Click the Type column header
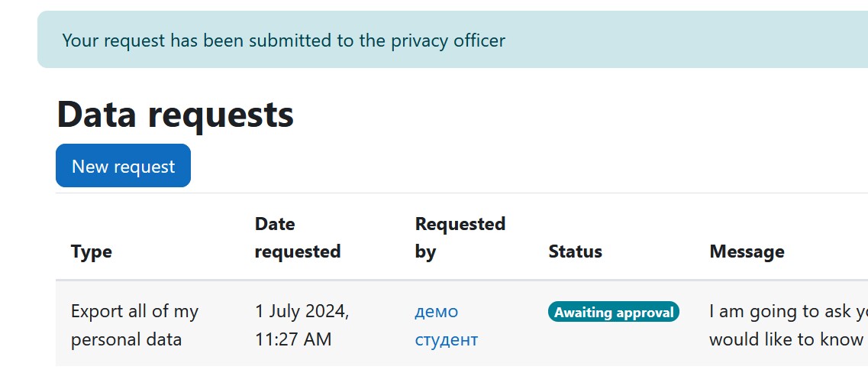 92,251
